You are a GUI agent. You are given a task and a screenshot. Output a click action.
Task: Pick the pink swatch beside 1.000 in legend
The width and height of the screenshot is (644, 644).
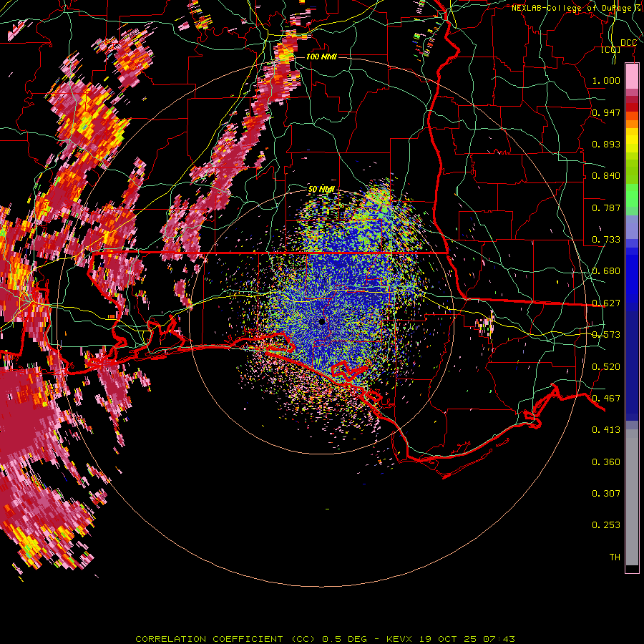[x=632, y=76]
